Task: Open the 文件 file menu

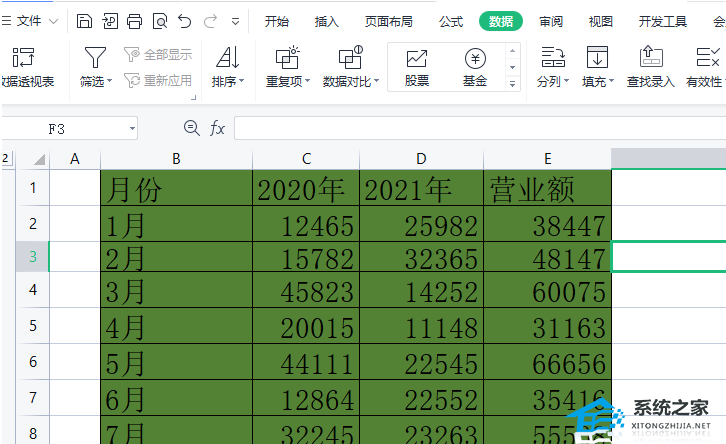Action: 37,21
